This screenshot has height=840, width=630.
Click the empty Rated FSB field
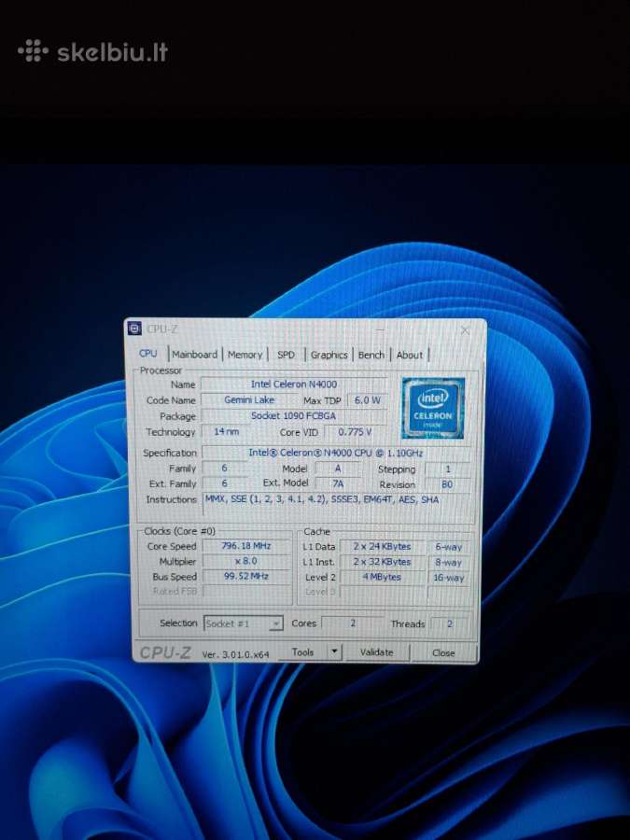[246, 592]
